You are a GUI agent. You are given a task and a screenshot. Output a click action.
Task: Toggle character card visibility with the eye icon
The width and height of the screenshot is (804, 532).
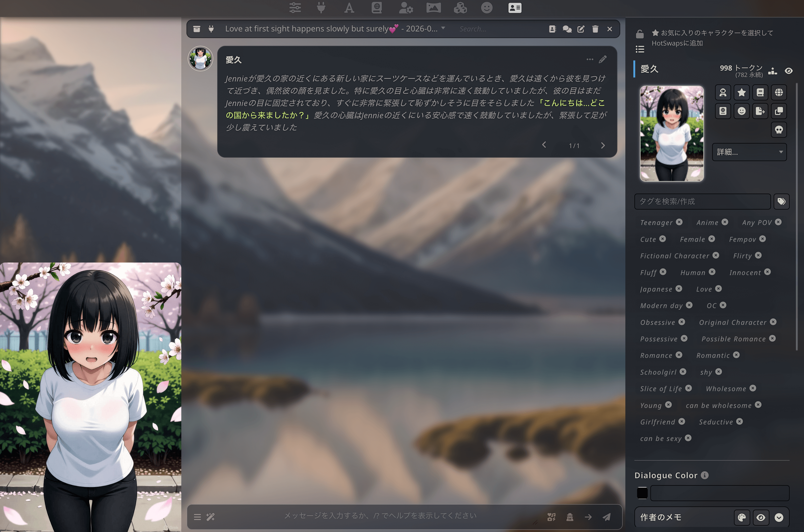click(x=789, y=71)
